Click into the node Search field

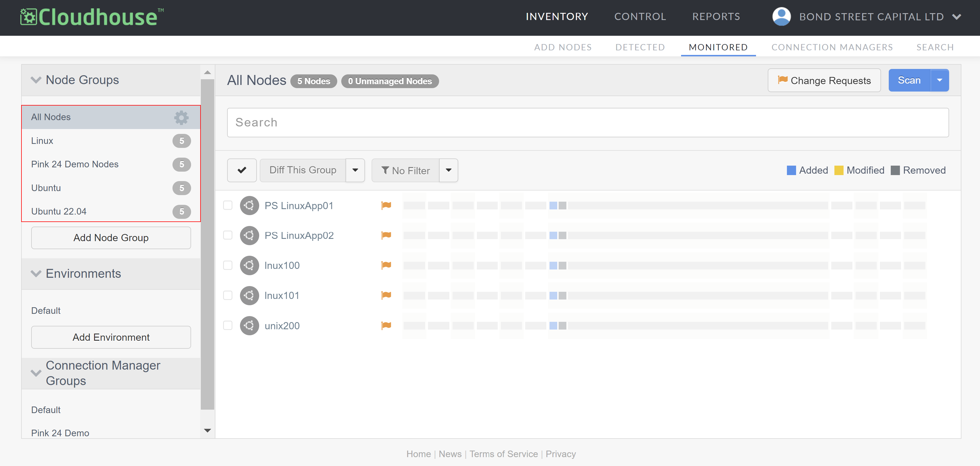[588, 122]
